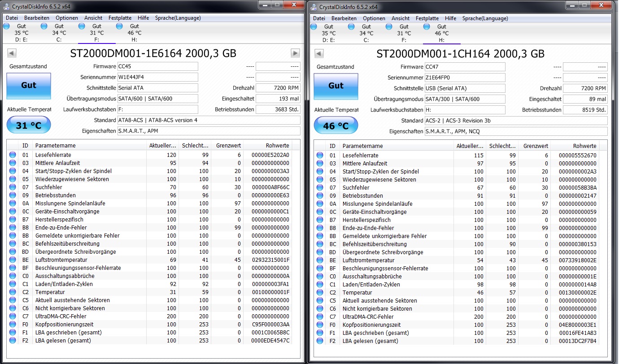Click Eingeschaltet field 89 mal

[x=585, y=99]
